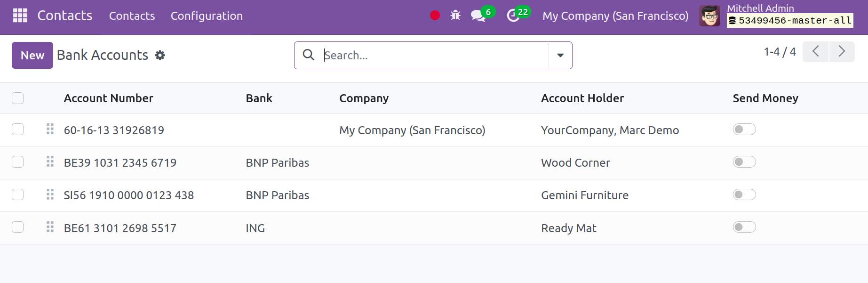Open the apps grid home menu
This screenshot has width=868, height=283.
tap(20, 16)
